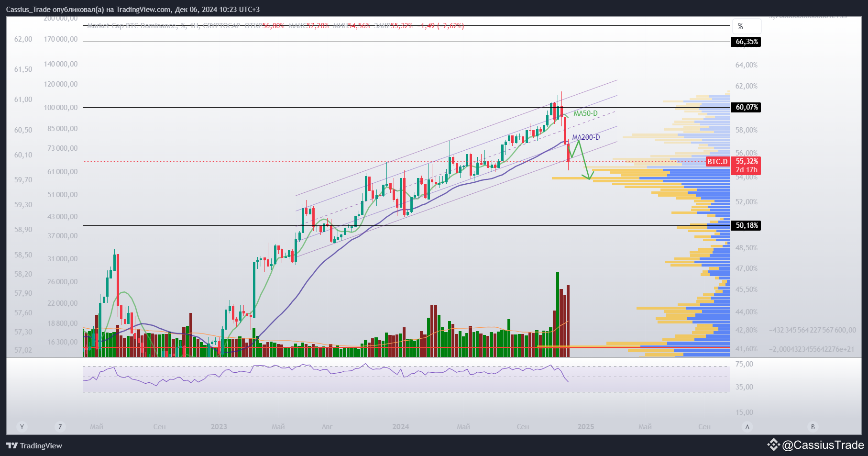The width and height of the screenshot is (868, 456).
Task: Open the TradingView.com link in the header
Action: click(x=143, y=10)
